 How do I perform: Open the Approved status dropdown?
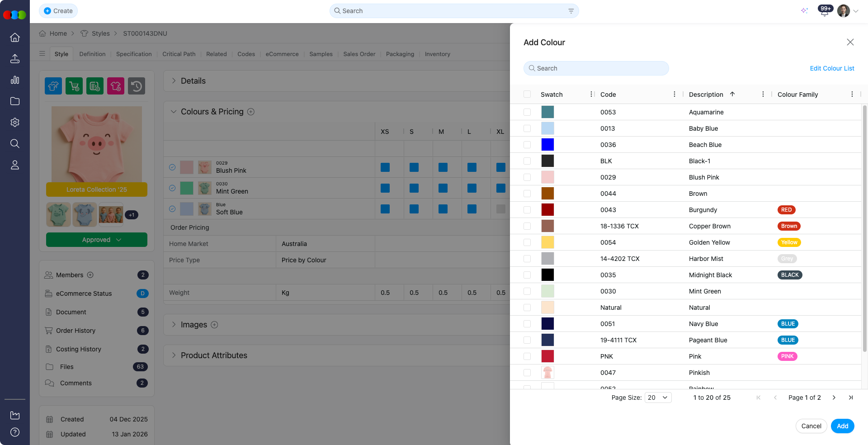pyautogui.click(x=97, y=240)
